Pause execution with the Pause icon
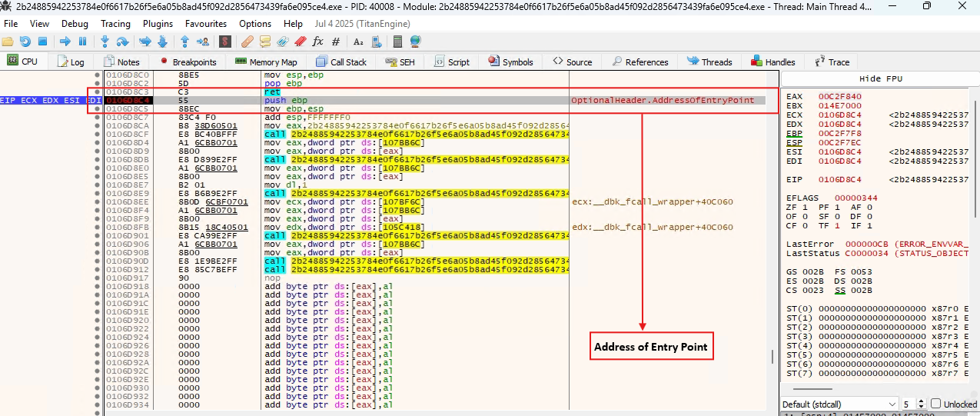 click(x=82, y=41)
